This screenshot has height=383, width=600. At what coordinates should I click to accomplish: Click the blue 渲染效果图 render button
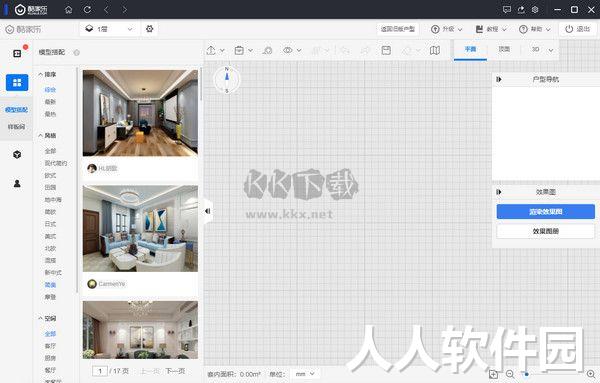pos(546,212)
